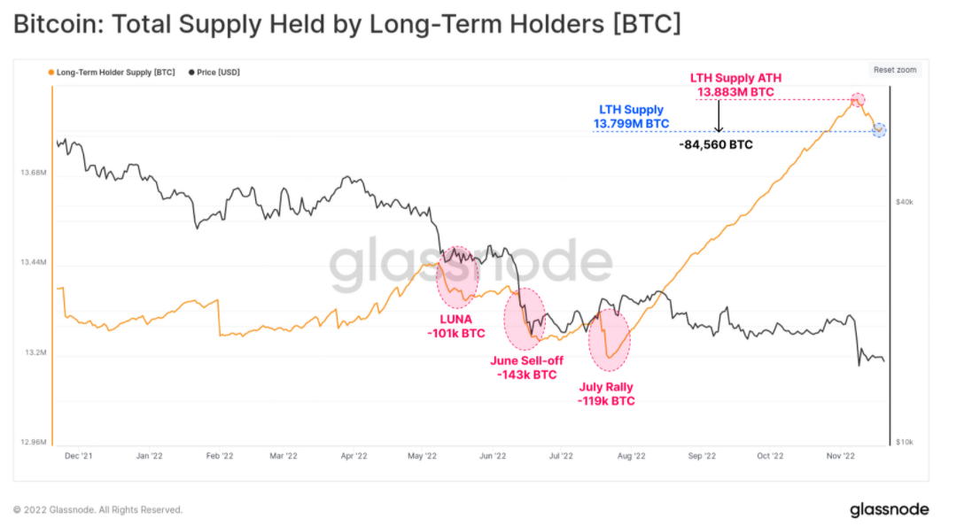Click the black legend dot for Price

[x=191, y=72]
